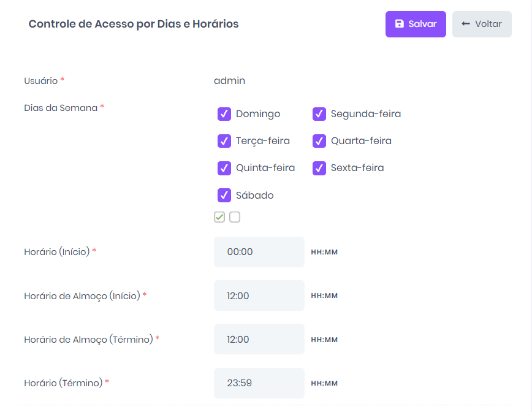This screenshot has width=532, height=412.
Task: Click the Domingo label text
Action: point(258,114)
